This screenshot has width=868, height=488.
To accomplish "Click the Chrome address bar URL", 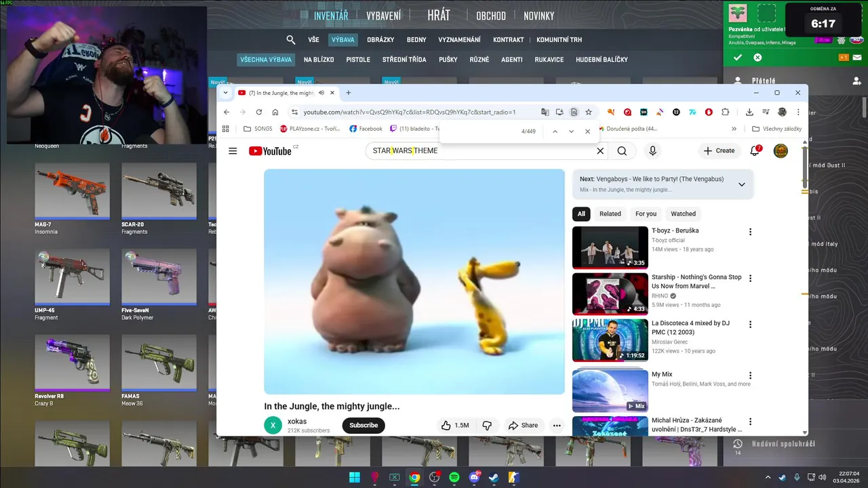I will click(x=410, y=112).
